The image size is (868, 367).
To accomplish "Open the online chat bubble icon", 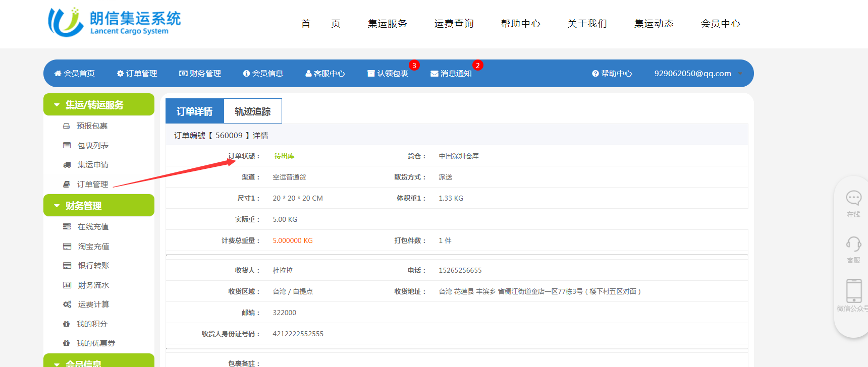I will click(853, 198).
